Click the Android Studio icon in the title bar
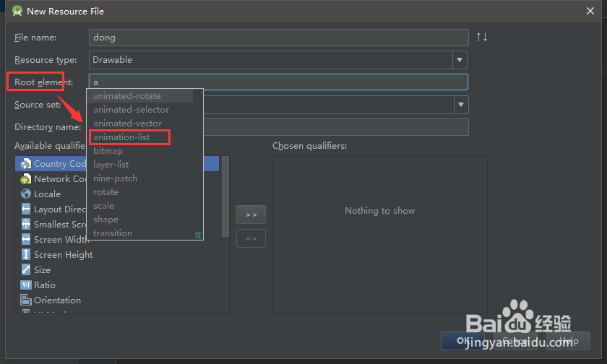 click(17, 11)
